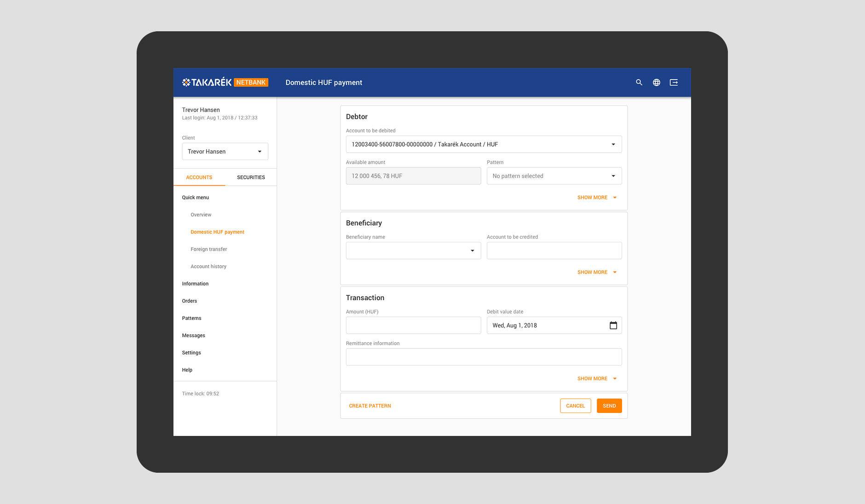Click the search magnifier icon
The height and width of the screenshot is (504, 865).
(x=639, y=82)
